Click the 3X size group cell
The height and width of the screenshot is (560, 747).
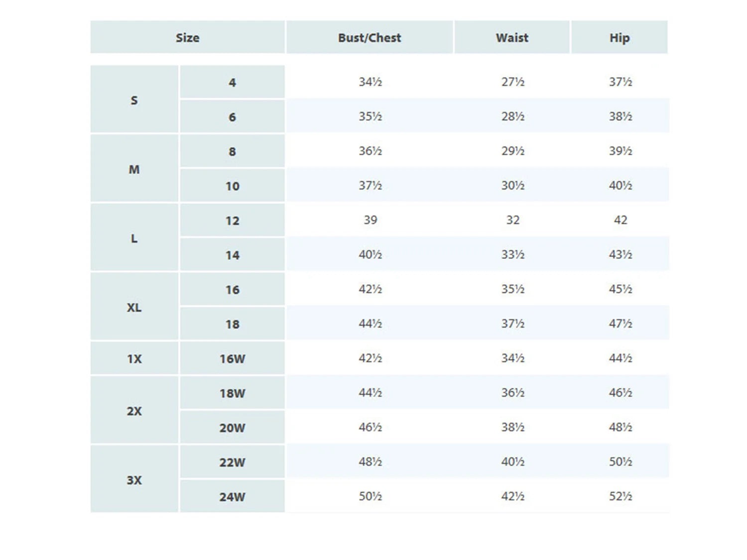click(134, 479)
